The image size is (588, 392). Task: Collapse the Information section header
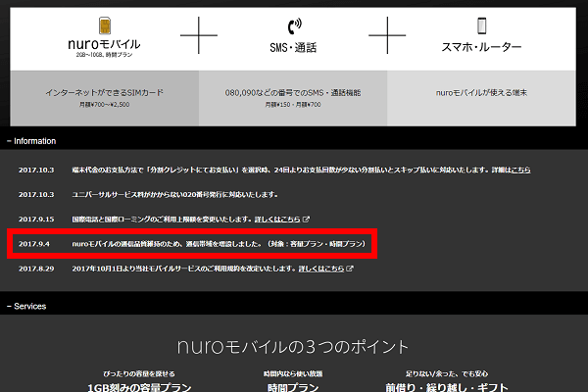[x=31, y=141]
